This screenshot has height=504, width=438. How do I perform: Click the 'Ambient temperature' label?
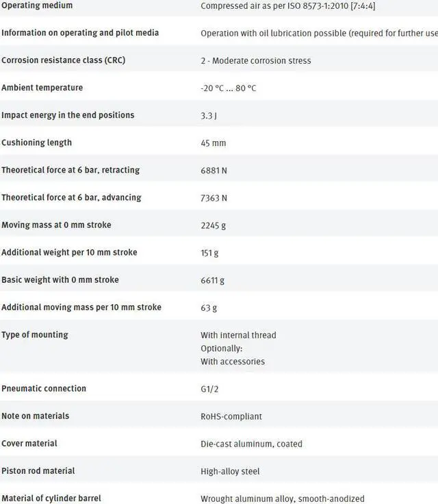point(42,88)
